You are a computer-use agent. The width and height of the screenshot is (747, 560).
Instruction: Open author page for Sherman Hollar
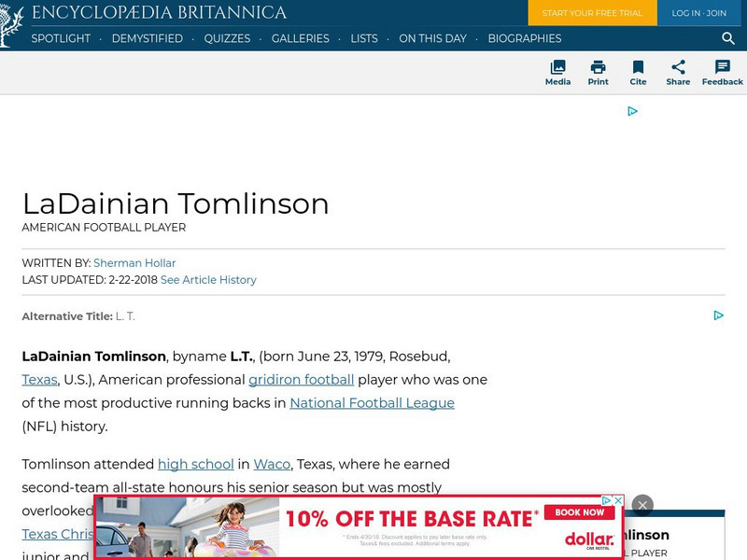click(134, 263)
